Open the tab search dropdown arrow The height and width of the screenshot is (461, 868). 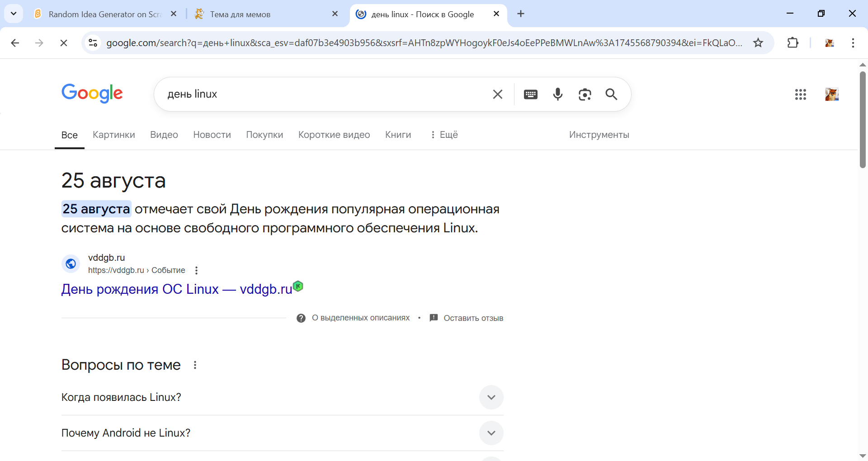pyautogui.click(x=14, y=14)
